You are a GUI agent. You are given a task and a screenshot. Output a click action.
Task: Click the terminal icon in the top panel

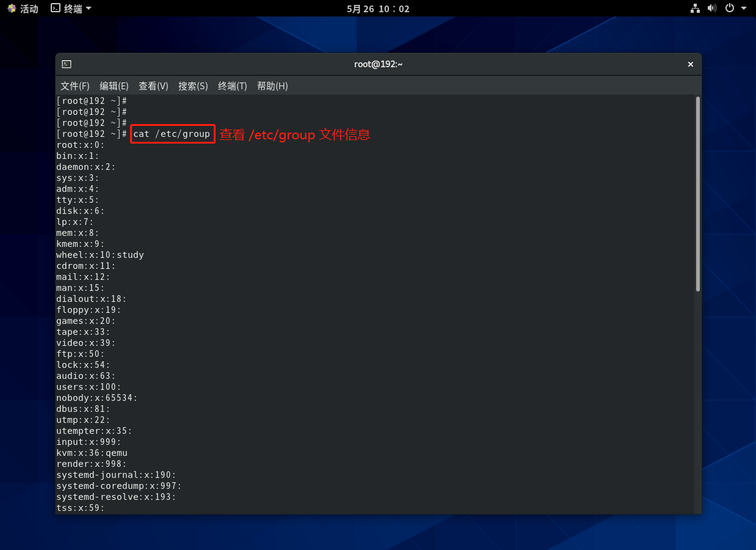click(x=56, y=9)
